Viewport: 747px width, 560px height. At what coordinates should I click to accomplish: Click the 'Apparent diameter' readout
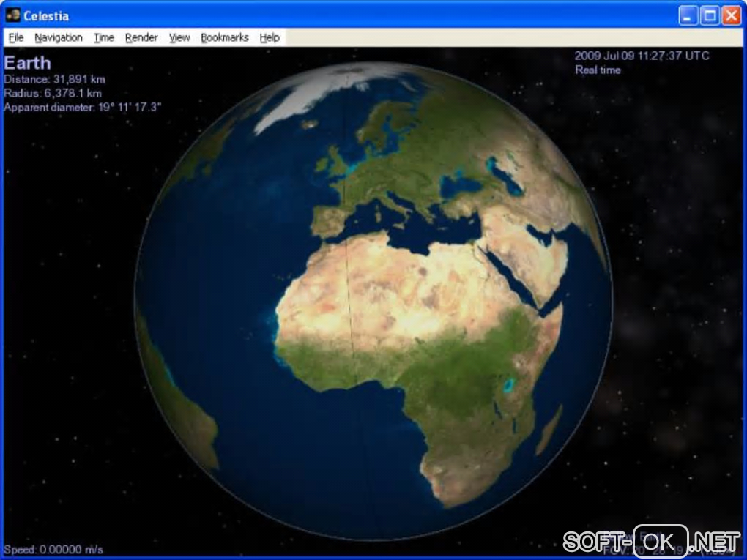tap(83, 107)
